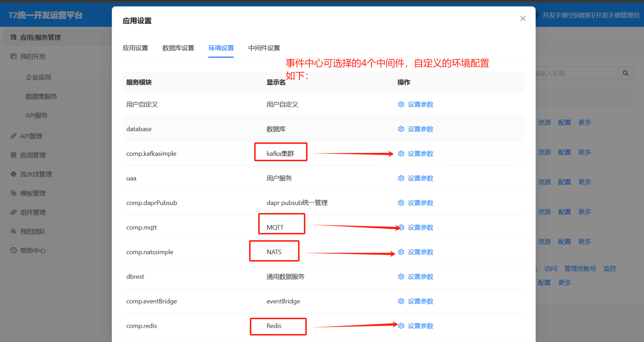The height and width of the screenshot is (342, 644).
Task: Click 设置参数 for dapr pubsub统一管理
Action: pyautogui.click(x=420, y=203)
